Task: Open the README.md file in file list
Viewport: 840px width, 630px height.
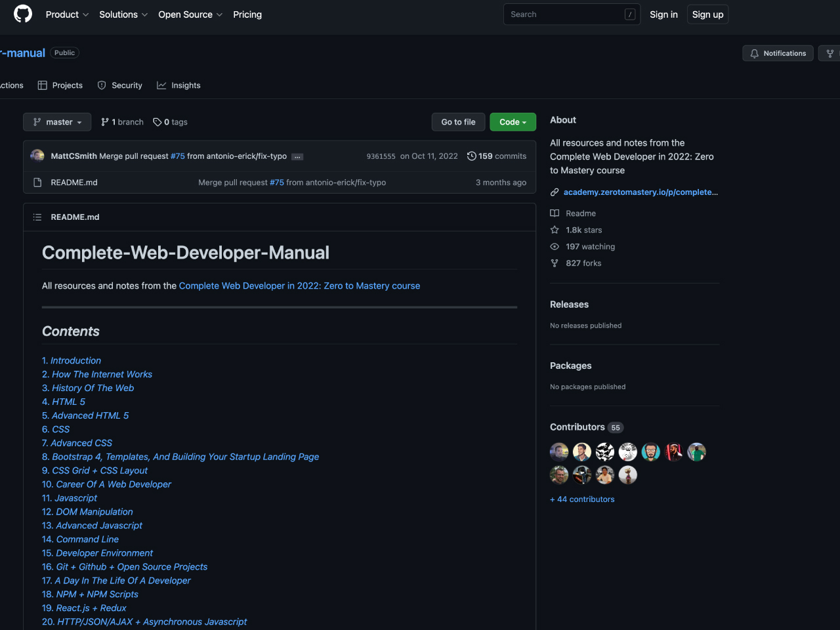Action: click(x=74, y=182)
